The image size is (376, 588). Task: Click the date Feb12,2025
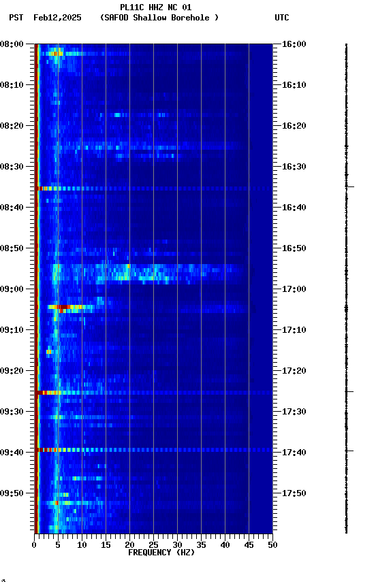[57, 18]
